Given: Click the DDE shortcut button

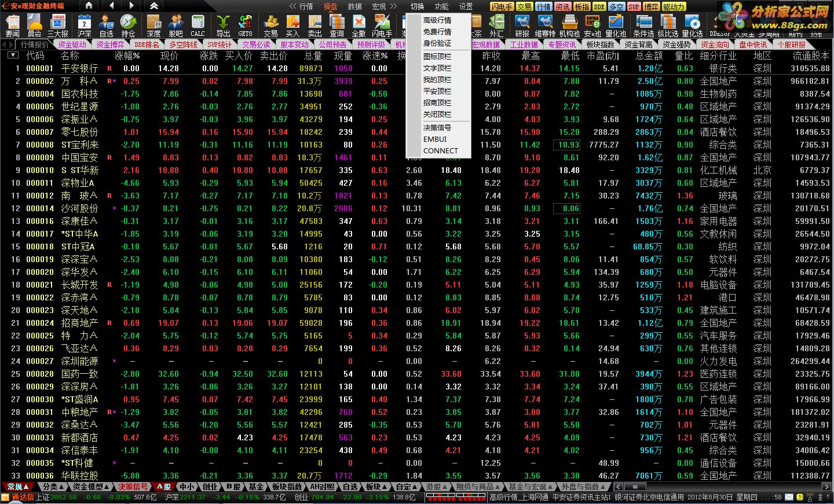Looking at the screenshot, I should pyautogui.click(x=599, y=7).
